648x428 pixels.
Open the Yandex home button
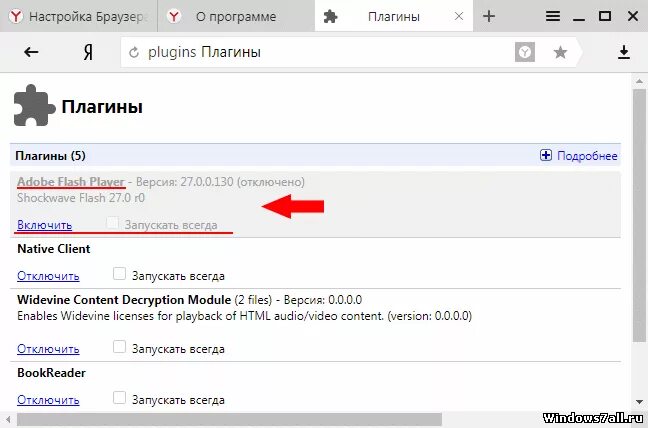[x=88, y=52]
